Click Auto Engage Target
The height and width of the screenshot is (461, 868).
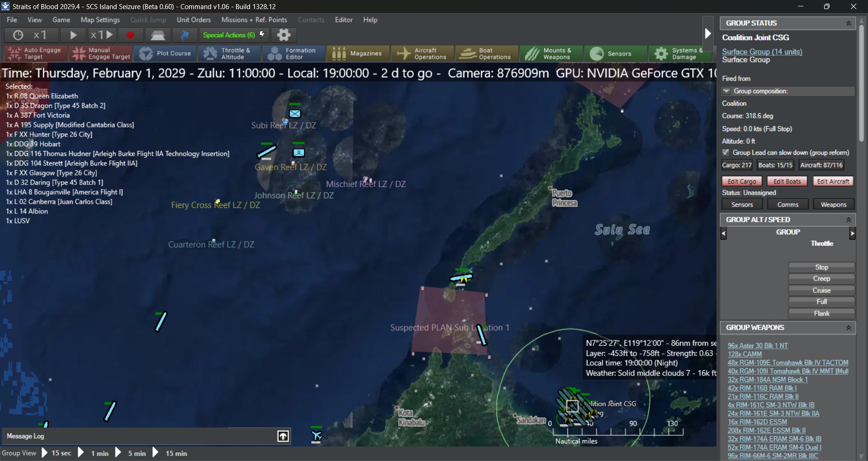click(x=35, y=53)
